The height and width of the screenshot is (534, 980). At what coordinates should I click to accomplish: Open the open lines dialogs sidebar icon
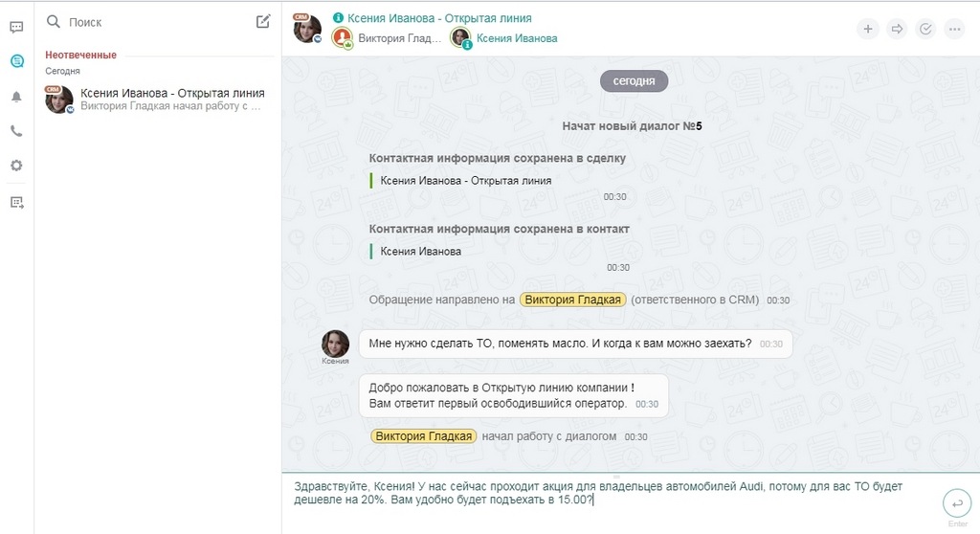click(17, 60)
